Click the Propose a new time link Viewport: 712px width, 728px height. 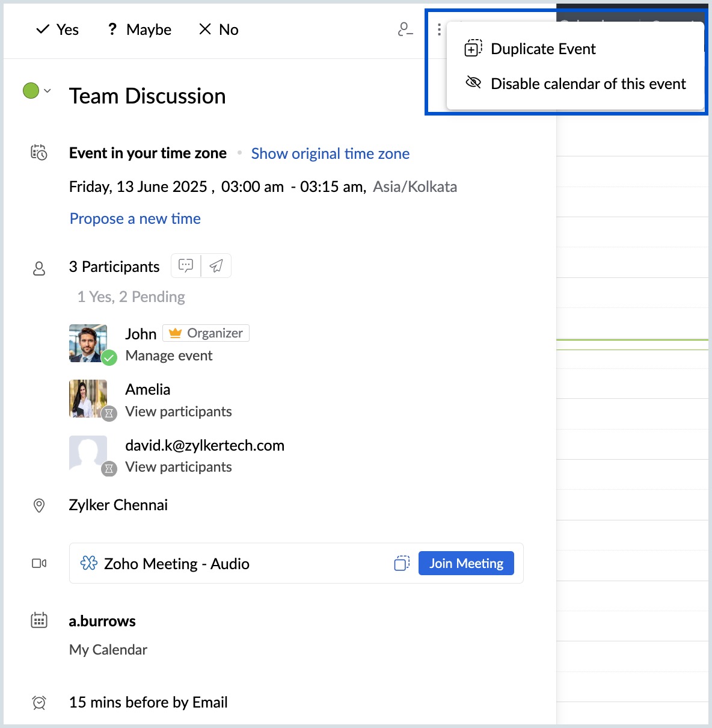coord(135,218)
